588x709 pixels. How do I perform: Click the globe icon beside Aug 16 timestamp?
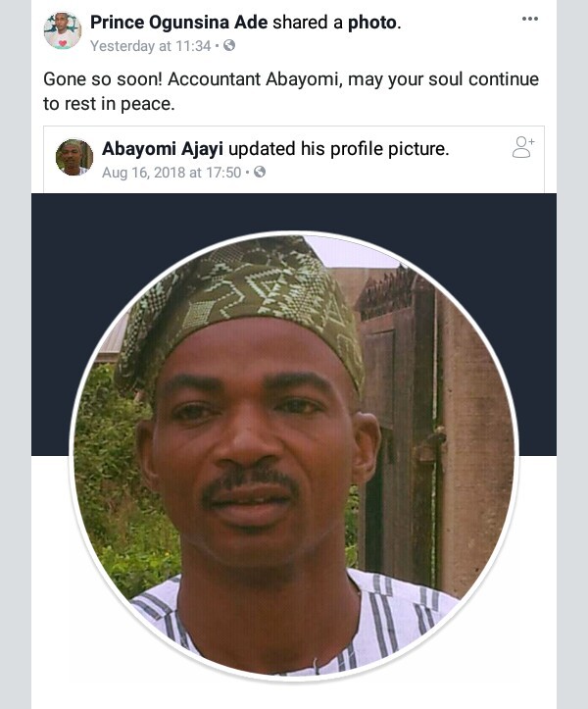[260, 172]
